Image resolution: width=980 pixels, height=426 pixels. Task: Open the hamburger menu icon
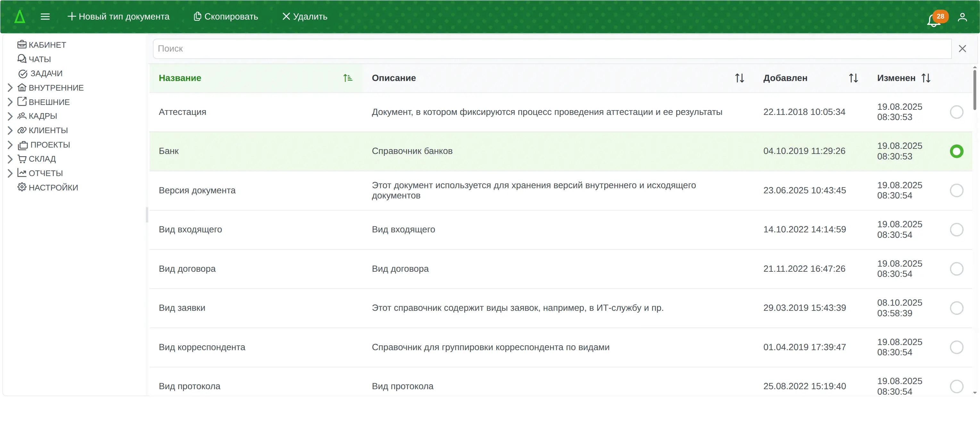click(45, 16)
